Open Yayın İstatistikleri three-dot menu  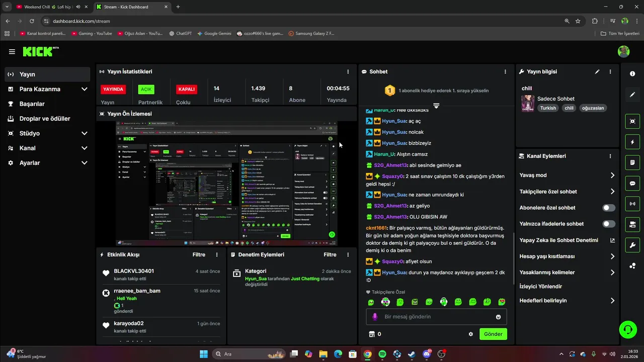click(348, 72)
